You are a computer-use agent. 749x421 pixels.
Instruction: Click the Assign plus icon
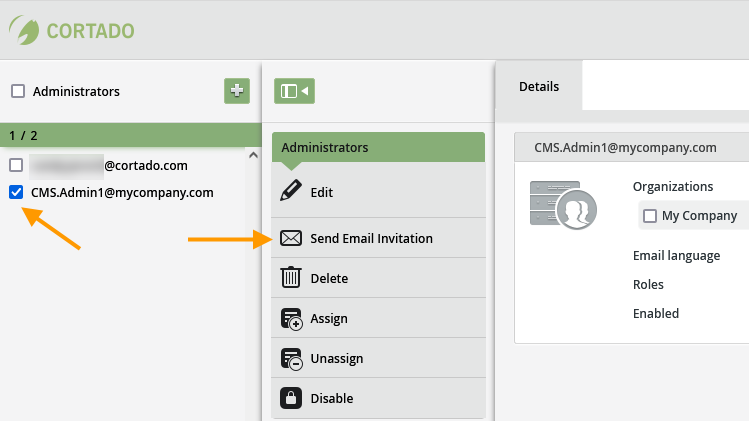pyautogui.click(x=291, y=319)
